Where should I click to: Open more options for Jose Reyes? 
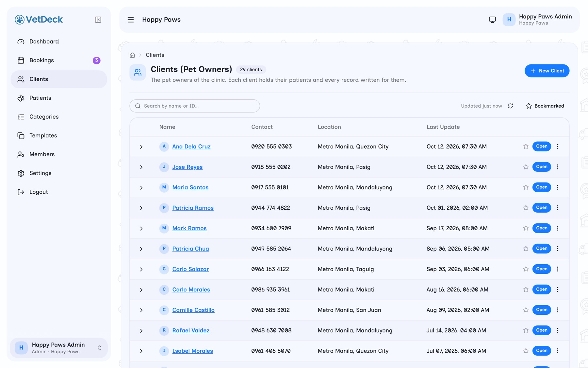558,167
